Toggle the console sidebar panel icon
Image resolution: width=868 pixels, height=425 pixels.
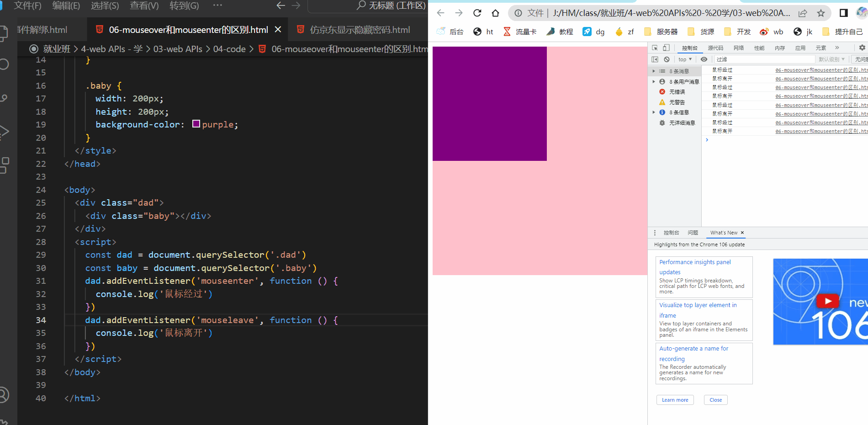tap(655, 59)
